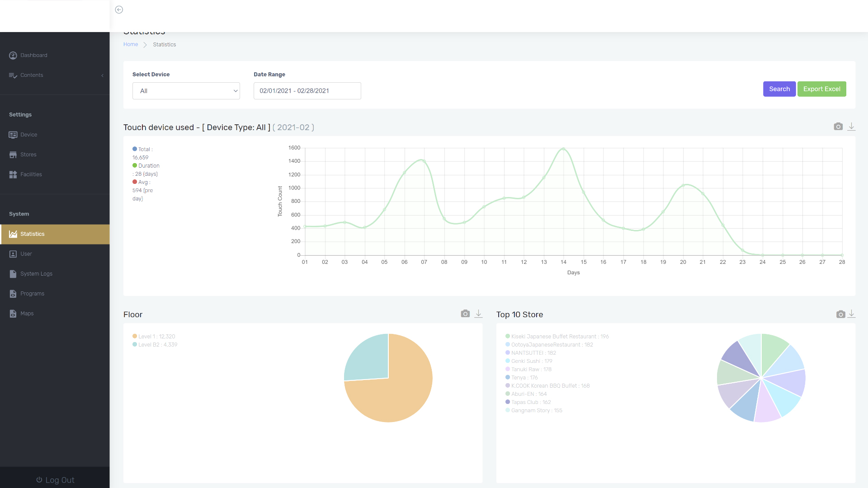
Task: Download the Top 10 Store chart
Action: 851,314
